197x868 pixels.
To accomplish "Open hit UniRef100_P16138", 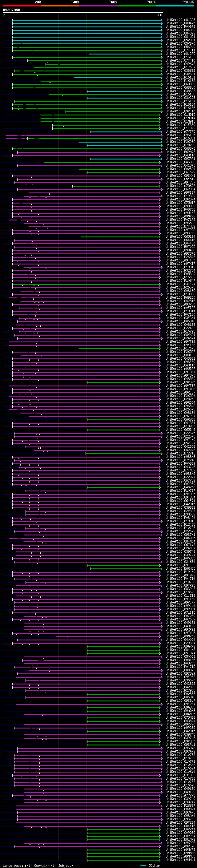I will pos(180,94).
